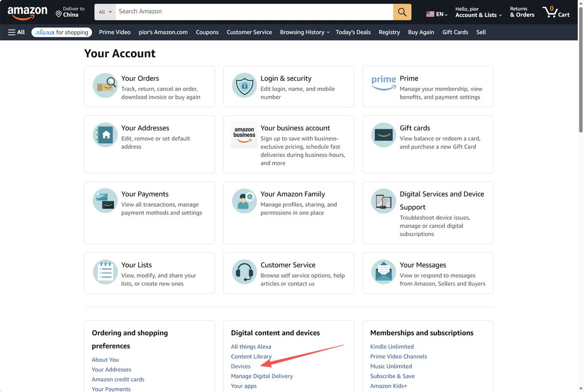Viewport: 584px width, 392px height.
Task: Open the Devices link
Action: [x=241, y=366]
